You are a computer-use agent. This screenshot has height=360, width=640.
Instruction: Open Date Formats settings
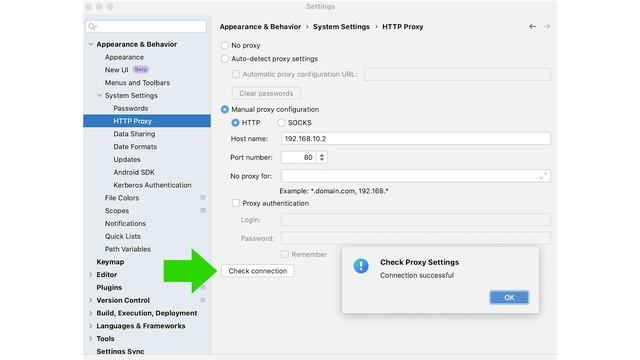135,147
